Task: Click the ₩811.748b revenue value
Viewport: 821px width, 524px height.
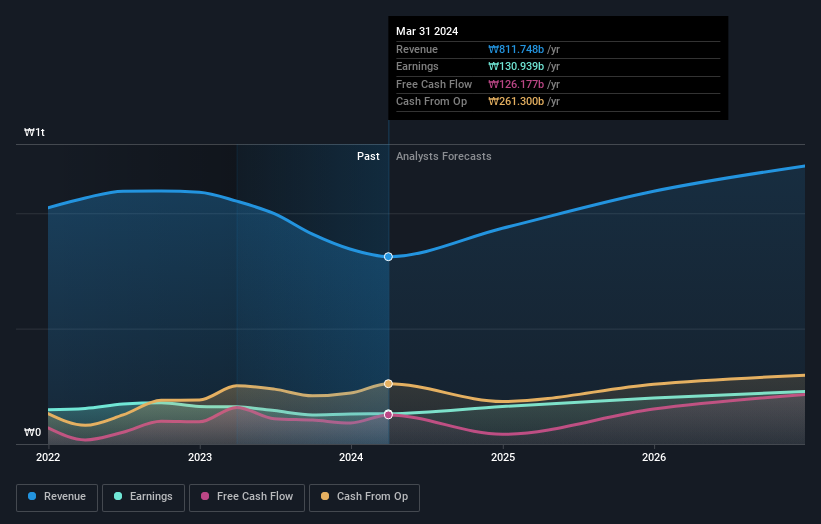Action: coord(516,49)
